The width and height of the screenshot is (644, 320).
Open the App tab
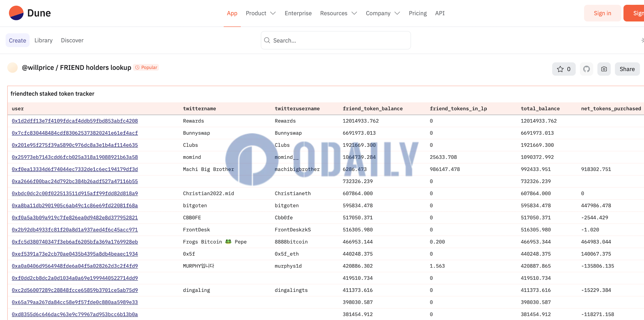(x=232, y=13)
